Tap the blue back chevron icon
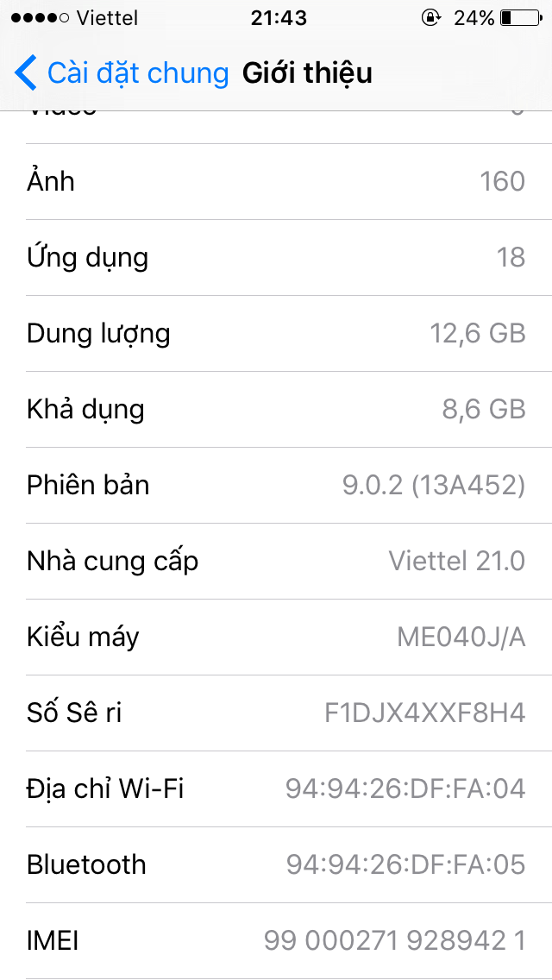Viewport: 552px width, 980px height. 26,73
